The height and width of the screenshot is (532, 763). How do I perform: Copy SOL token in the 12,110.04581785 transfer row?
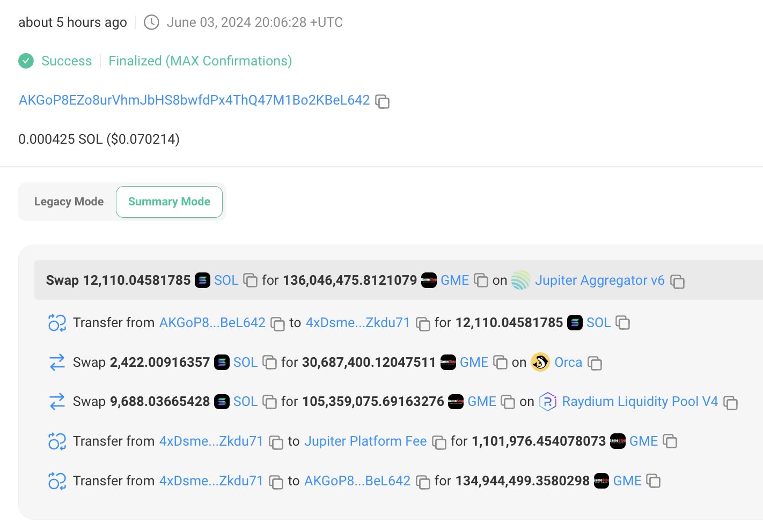pyautogui.click(x=623, y=323)
